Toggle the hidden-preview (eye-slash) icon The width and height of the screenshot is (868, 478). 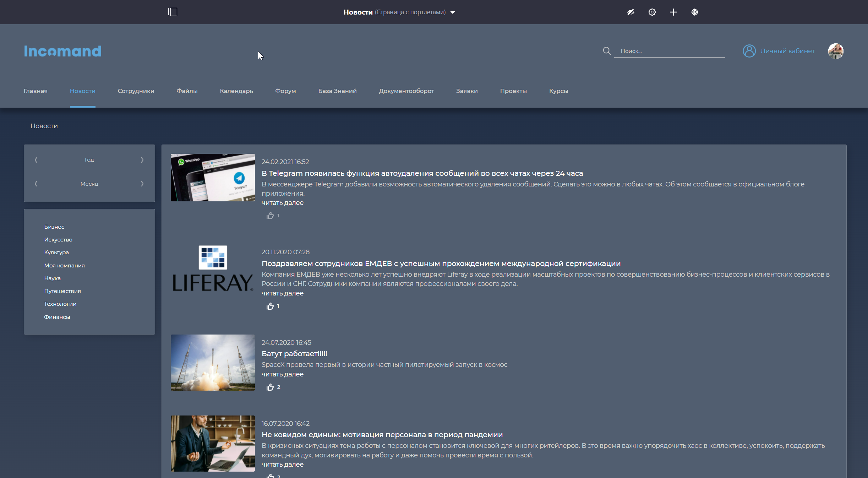tap(631, 12)
